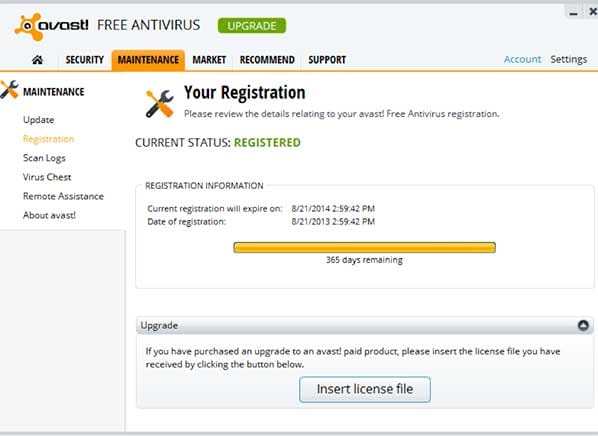Screen dimensions: 598x436
Task: Click the green Upgrade button
Action: point(252,26)
